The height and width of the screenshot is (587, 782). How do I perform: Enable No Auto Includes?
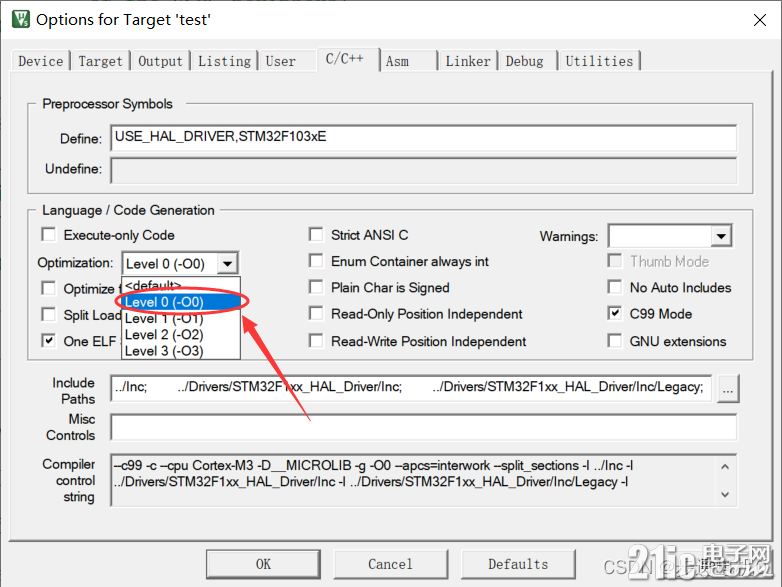[x=615, y=287]
